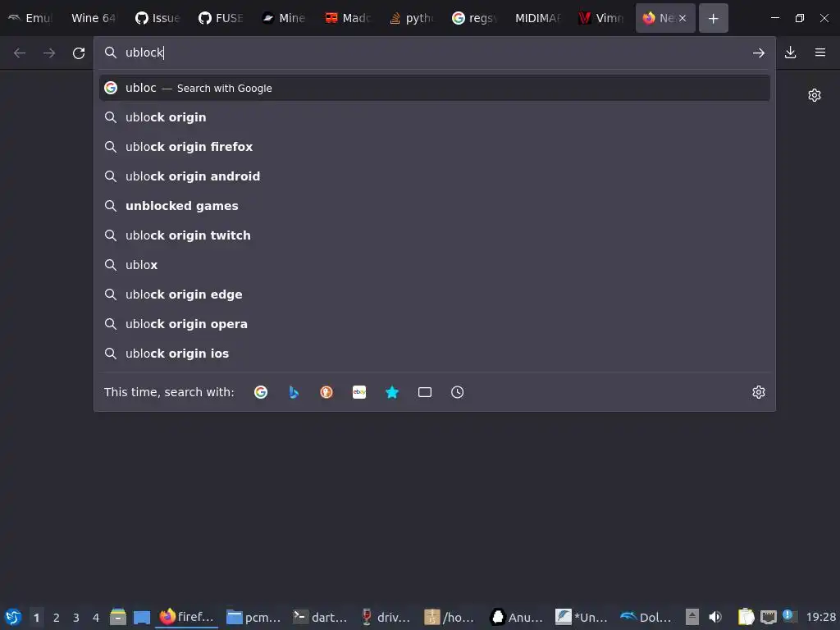Go forward with the forward arrow
840x630 pixels.
click(x=49, y=52)
